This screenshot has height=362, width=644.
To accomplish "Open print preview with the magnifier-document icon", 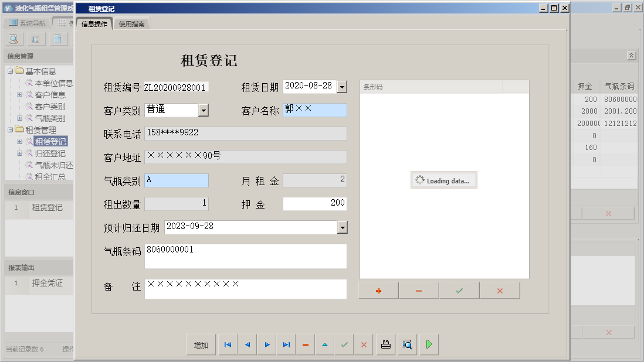I will [407, 344].
